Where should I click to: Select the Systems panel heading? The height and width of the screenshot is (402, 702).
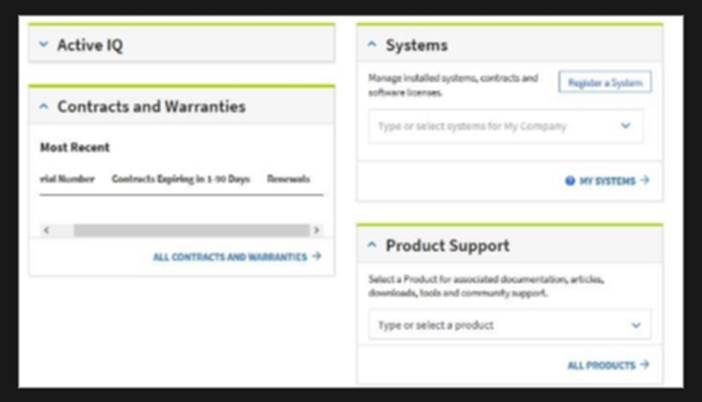417,45
